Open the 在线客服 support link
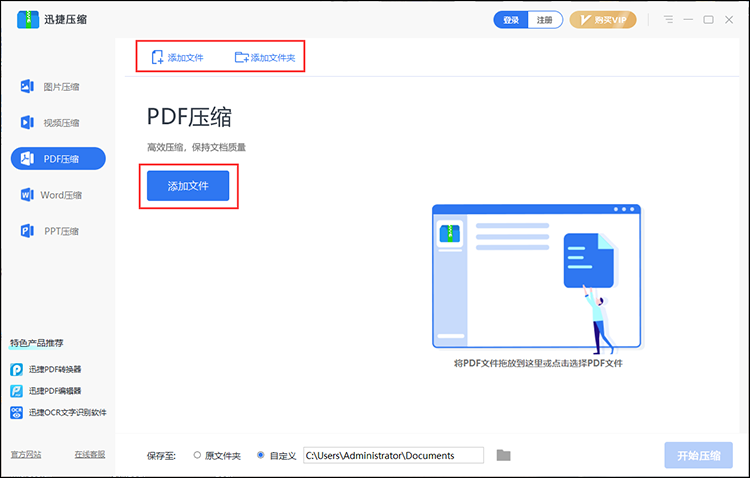Image resolution: width=750 pixels, height=478 pixels. click(x=90, y=455)
